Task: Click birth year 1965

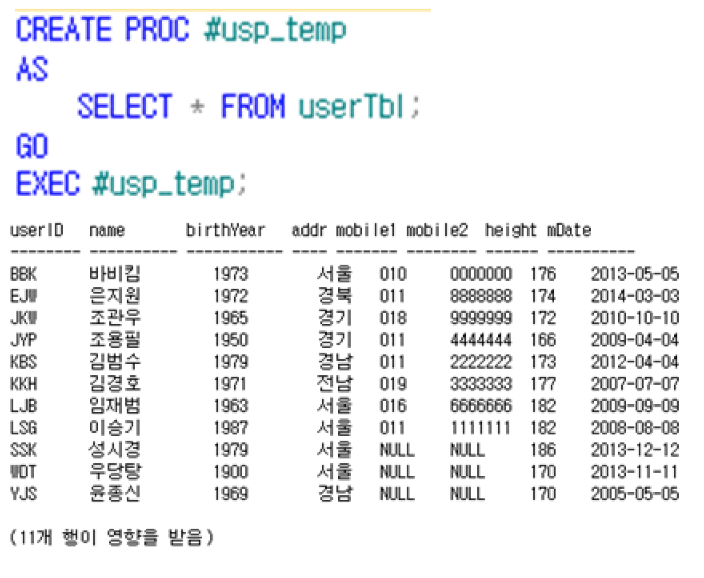Action: 231,318
